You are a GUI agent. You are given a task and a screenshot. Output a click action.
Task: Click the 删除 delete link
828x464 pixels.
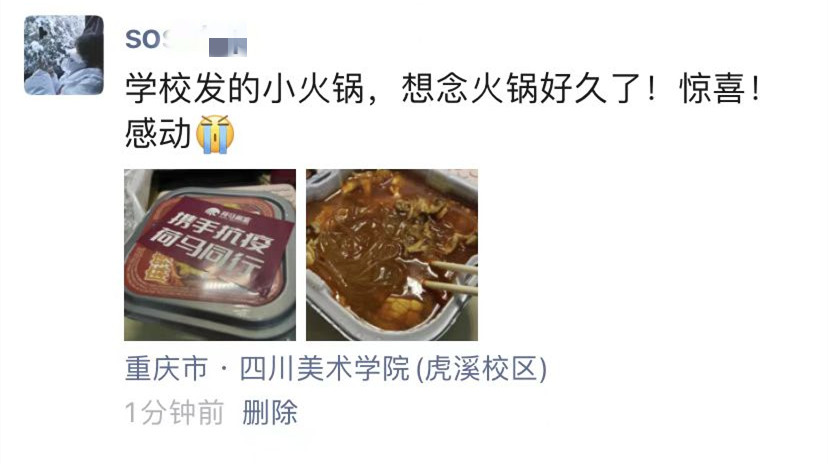point(270,412)
